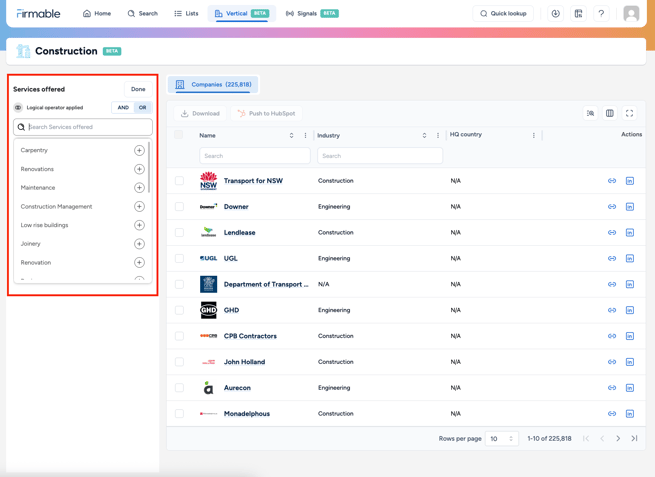
Task: Check the Aurecon row checkbox
Action: [x=179, y=388]
